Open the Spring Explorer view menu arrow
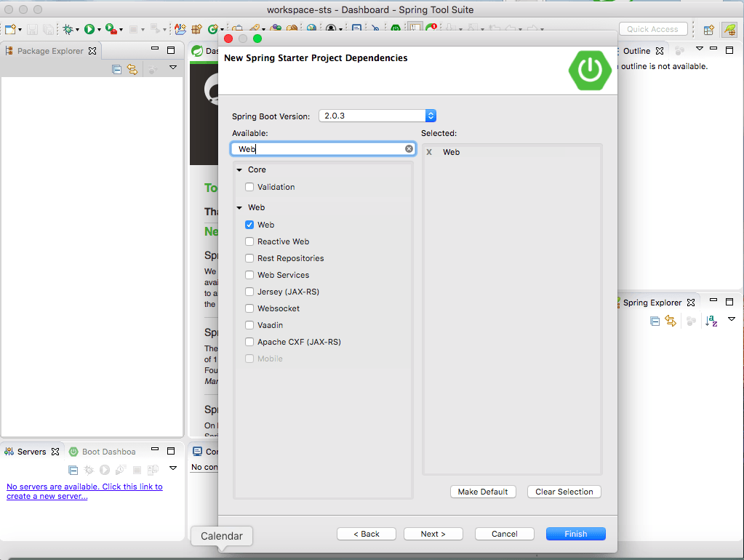744x560 pixels. tap(732, 319)
